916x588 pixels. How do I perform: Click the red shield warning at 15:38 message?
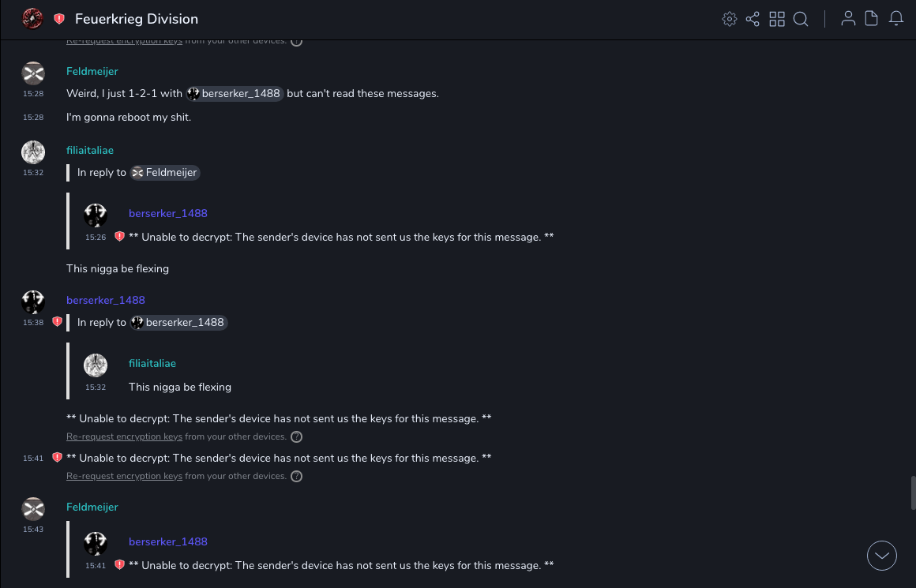[57, 322]
